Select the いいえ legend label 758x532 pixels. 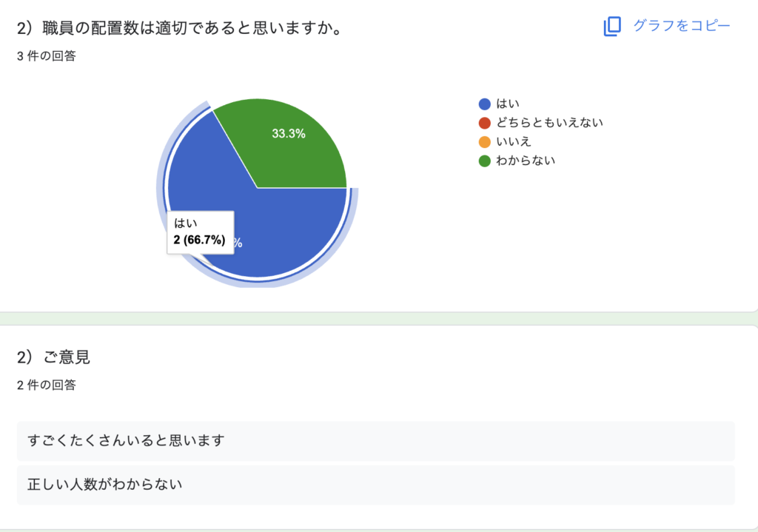point(514,142)
